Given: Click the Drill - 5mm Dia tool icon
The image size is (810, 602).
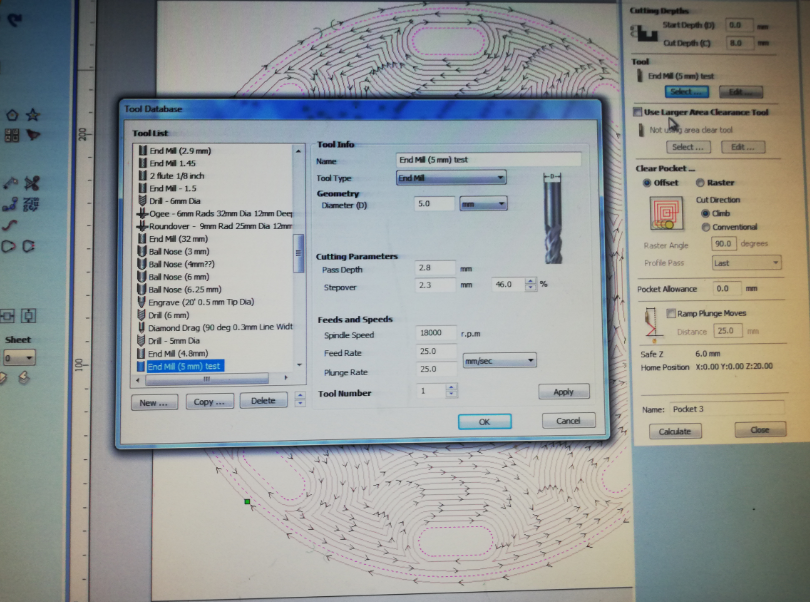Looking at the screenshot, I should pyautogui.click(x=142, y=341).
